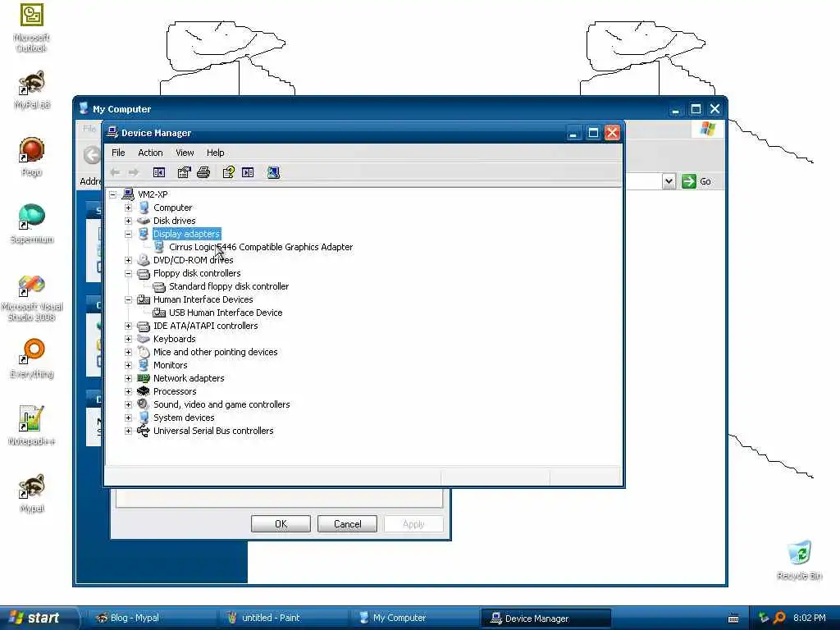Click the VM2-XP computer icon
This screenshot has width=840, height=630.
click(x=128, y=194)
